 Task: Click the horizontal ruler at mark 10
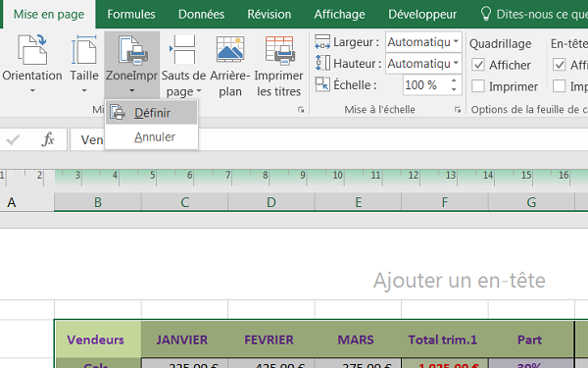[x=337, y=176]
